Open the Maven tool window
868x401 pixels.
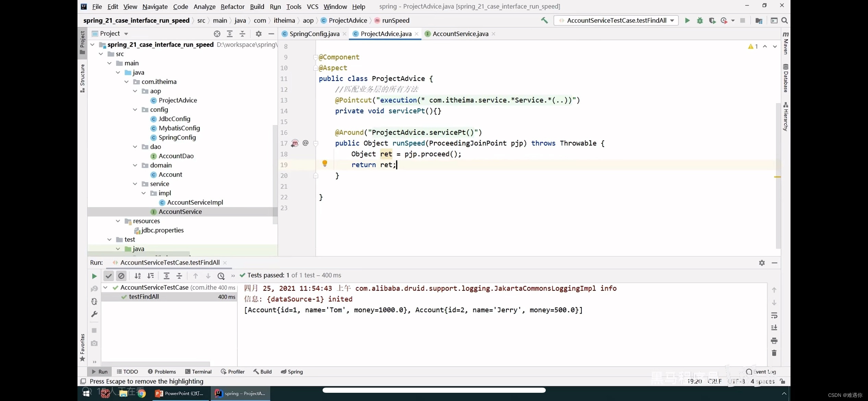(x=785, y=43)
